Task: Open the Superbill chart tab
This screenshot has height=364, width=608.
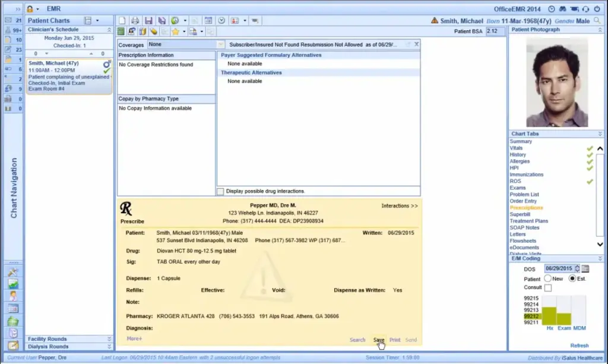Action: tap(520, 214)
